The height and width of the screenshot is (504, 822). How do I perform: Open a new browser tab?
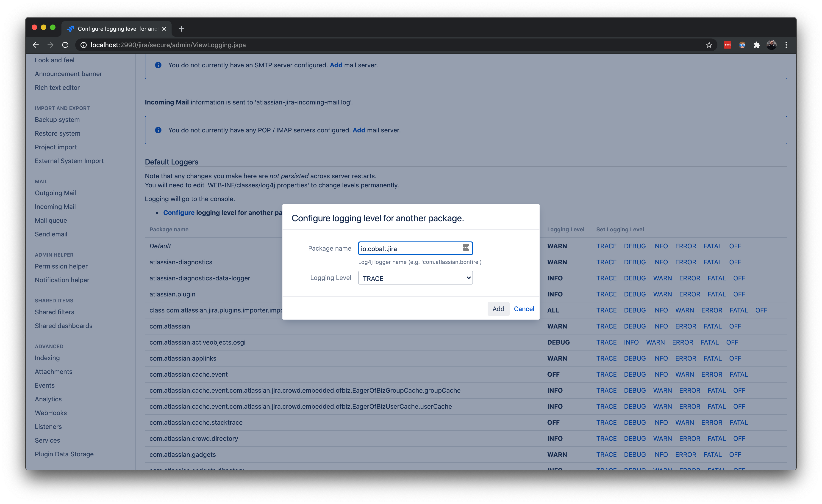pos(181,29)
